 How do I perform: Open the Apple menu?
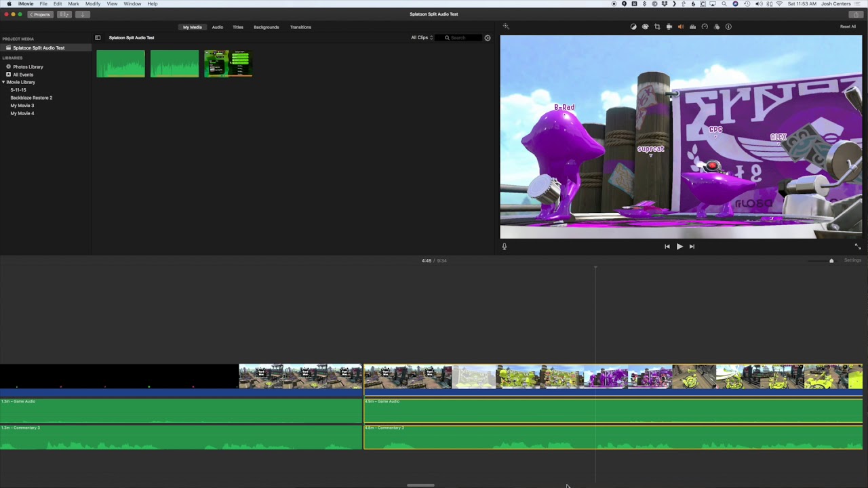pyautogui.click(x=9, y=4)
